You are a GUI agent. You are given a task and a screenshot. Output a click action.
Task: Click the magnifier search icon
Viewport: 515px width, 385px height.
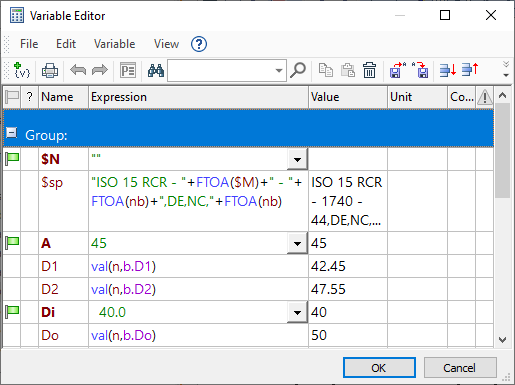pyautogui.click(x=298, y=70)
